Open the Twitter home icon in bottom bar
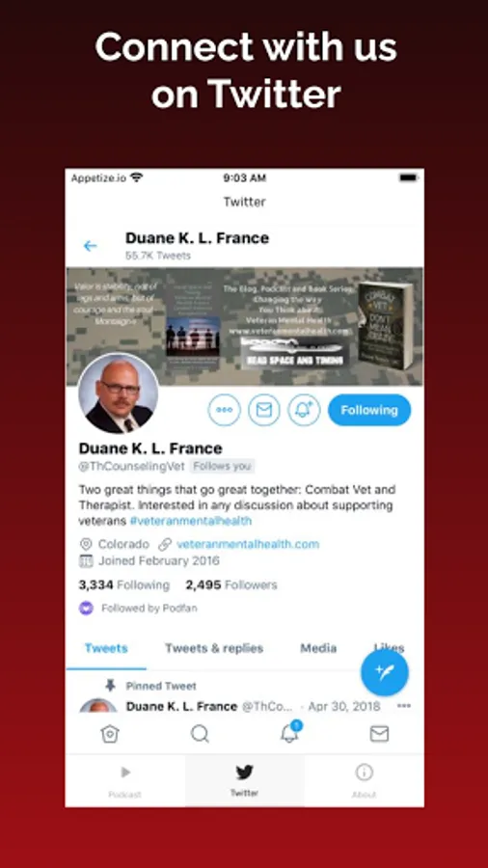Viewport: 488px width, 868px height. click(110, 734)
